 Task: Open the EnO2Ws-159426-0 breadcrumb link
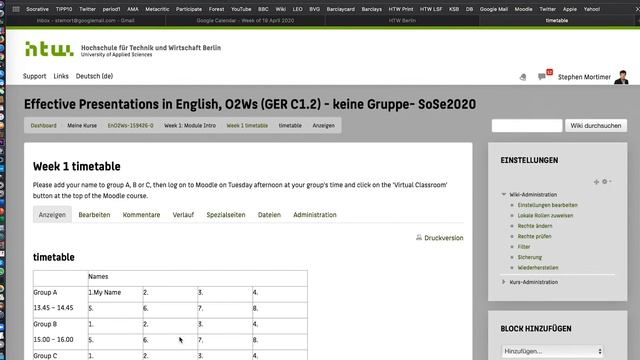tap(131, 126)
